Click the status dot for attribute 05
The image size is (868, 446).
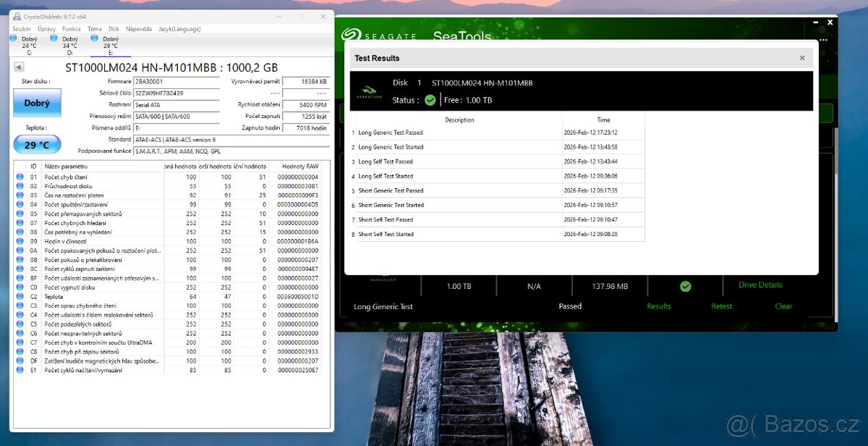click(x=20, y=214)
